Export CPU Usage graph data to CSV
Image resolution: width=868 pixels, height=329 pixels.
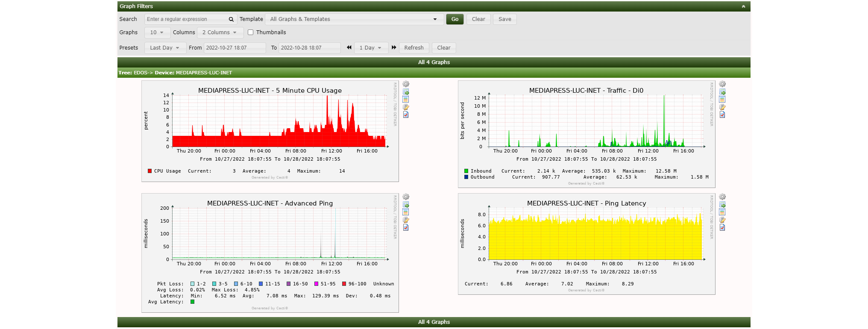coord(406,92)
